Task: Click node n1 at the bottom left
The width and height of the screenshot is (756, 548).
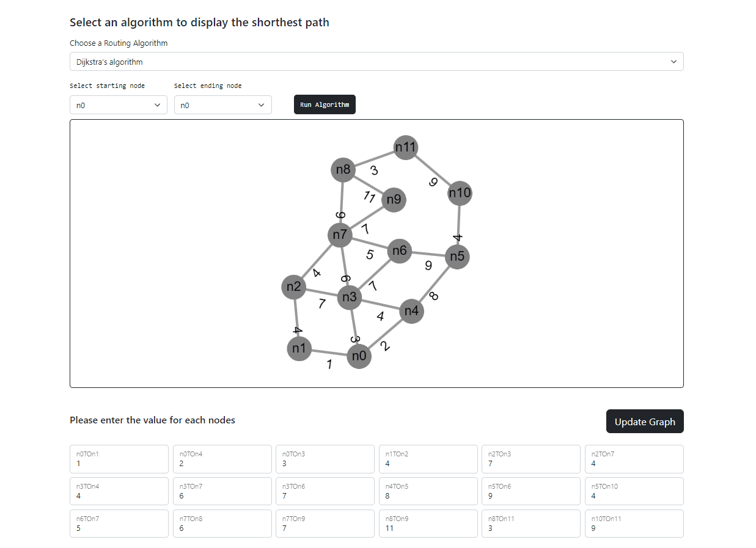Action: (299, 348)
